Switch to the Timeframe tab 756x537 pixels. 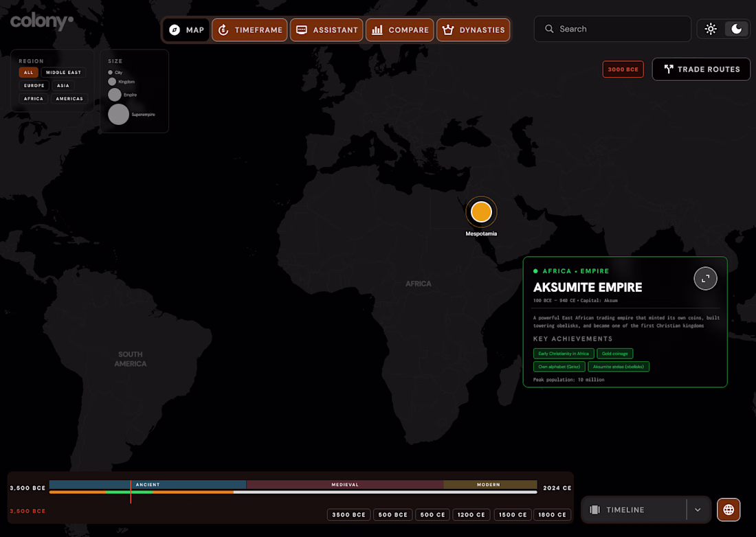click(249, 30)
